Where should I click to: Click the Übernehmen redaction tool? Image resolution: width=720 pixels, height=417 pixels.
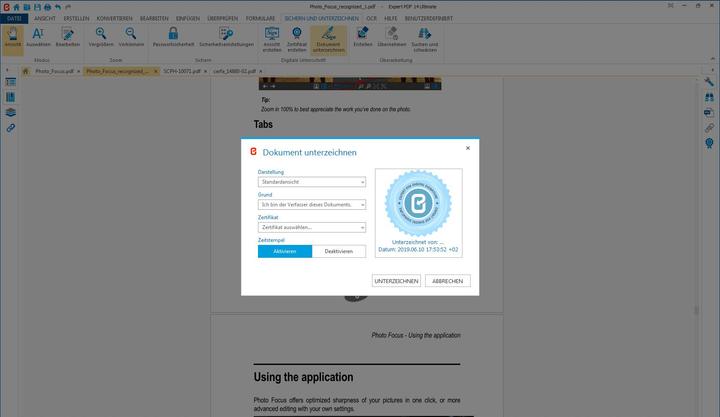pyautogui.click(x=392, y=38)
